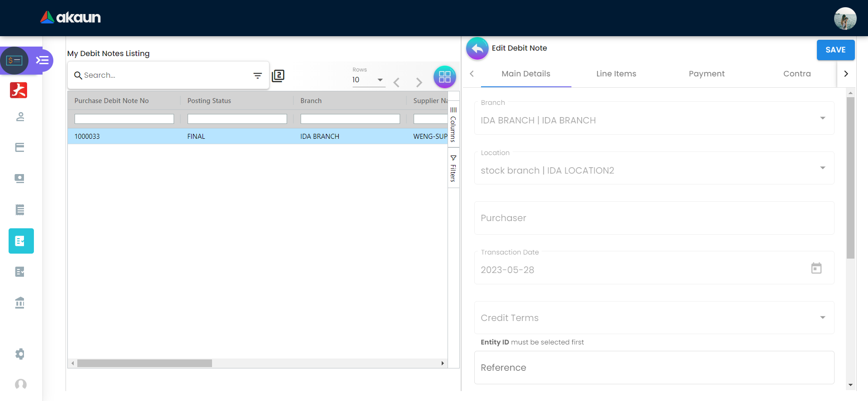Click the SAVE button
This screenshot has height=401, width=868.
[x=835, y=50]
